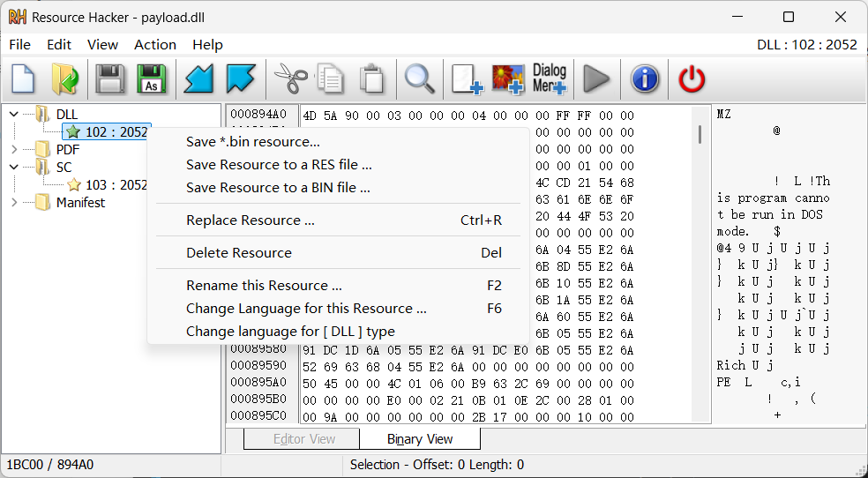Click the 1BC00 / 894A0 status text
Image resolution: width=868 pixels, height=478 pixels.
(49, 465)
